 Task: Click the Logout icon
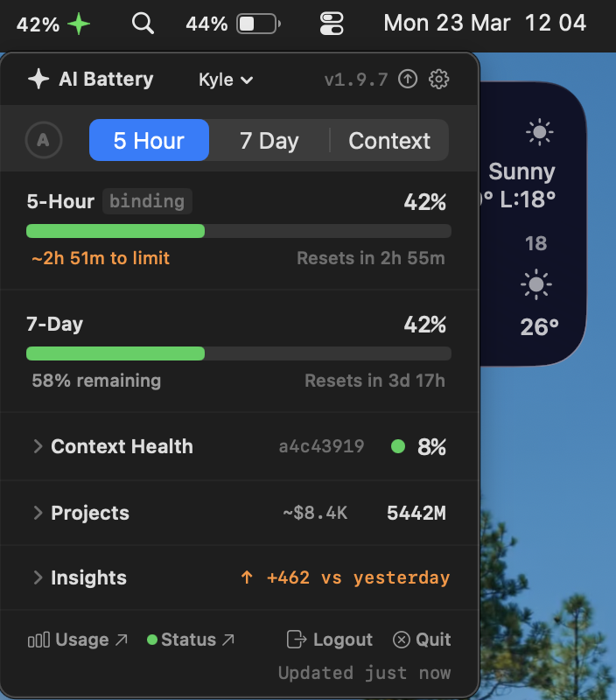pyautogui.click(x=297, y=640)
